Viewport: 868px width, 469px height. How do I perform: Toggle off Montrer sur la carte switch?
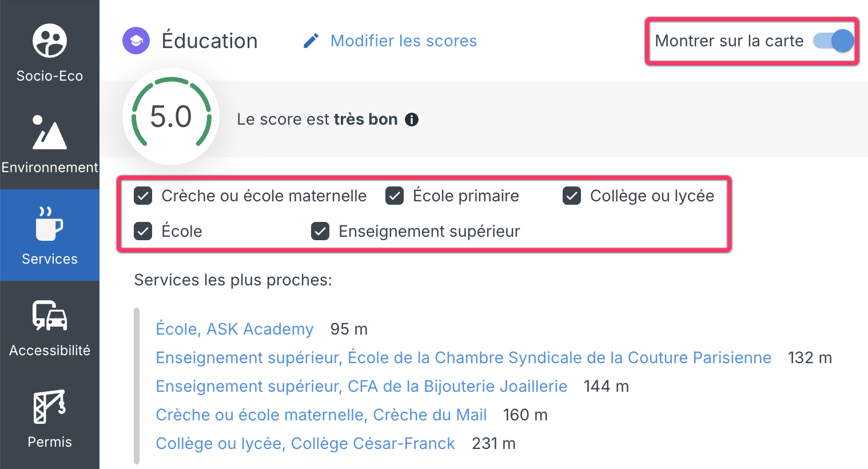pos(834,41)
